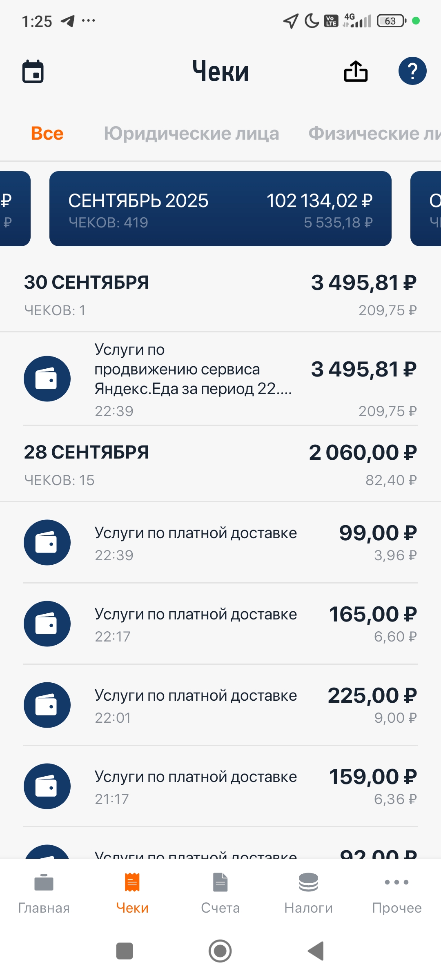
Task: Tap the share/export icon
Action: tap(356, 71)
